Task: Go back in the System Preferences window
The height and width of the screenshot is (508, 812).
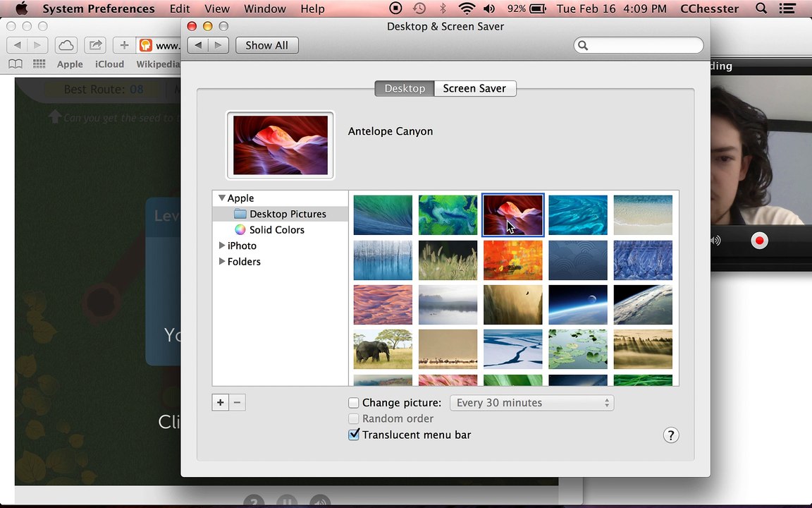Action: [x=198, y=45]
